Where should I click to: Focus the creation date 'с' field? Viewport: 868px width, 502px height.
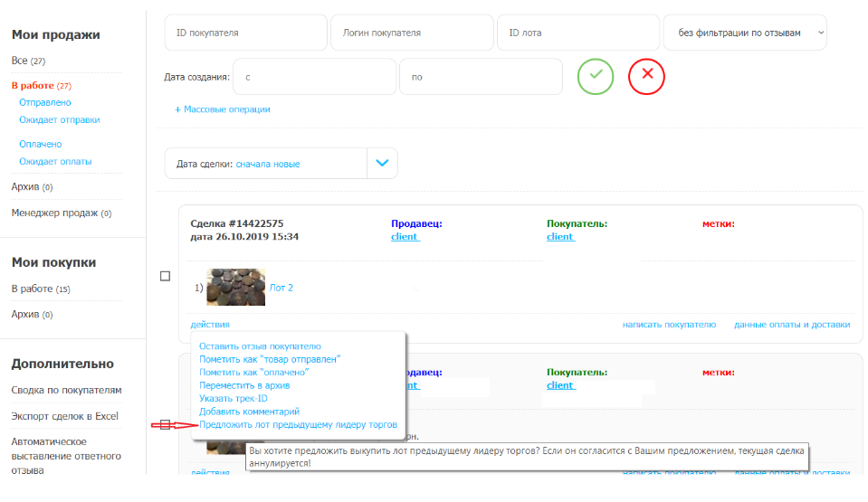[314, 77]
